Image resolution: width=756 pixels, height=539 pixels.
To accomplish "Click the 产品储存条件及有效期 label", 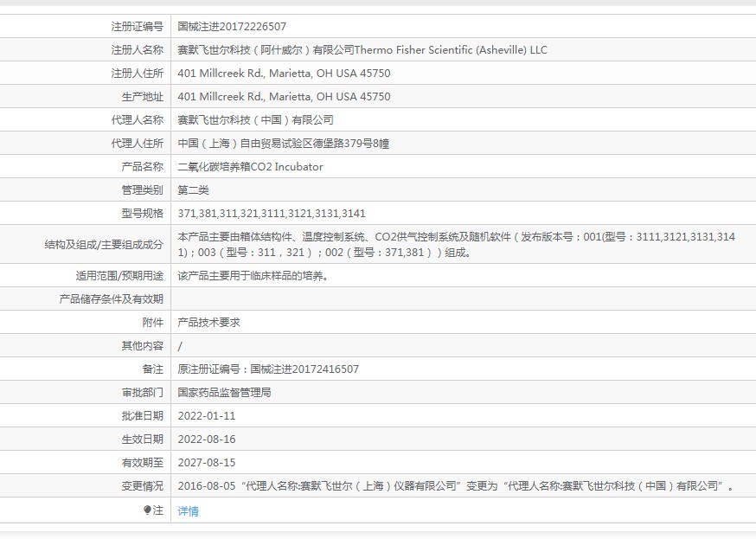I will click(112, 298).
